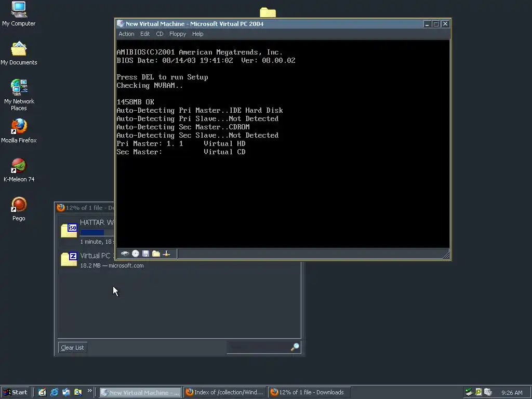Switch to Index of /collection/Wind... taskbar button

pos(225,392)
